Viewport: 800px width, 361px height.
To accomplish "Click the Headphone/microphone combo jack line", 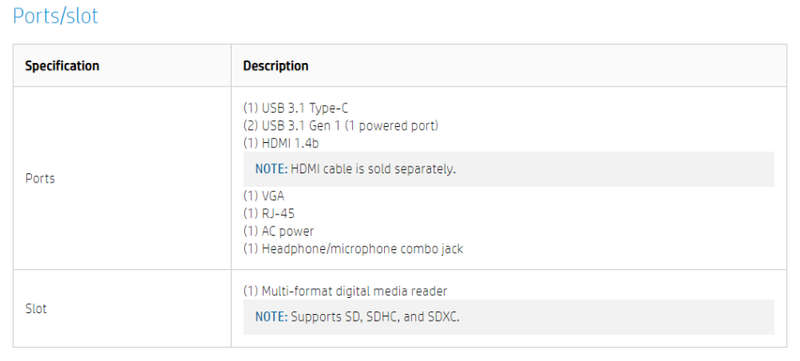I will point(353,249).
